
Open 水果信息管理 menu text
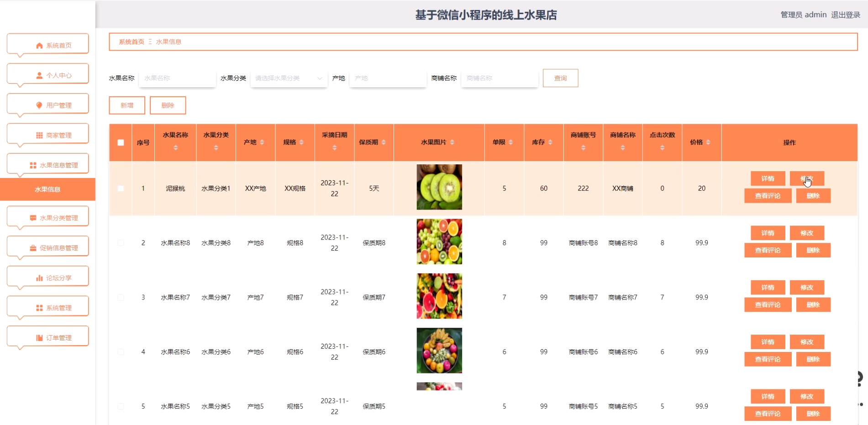(x=59, y=165)
